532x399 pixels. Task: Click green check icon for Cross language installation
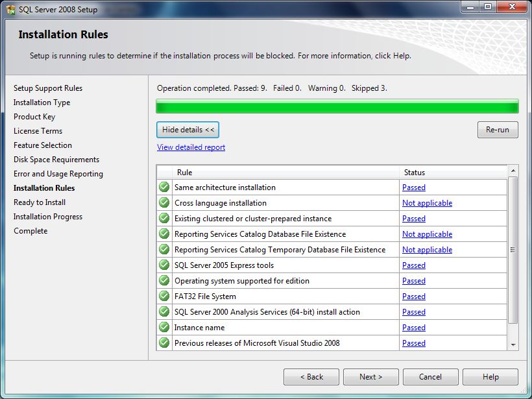164,202
